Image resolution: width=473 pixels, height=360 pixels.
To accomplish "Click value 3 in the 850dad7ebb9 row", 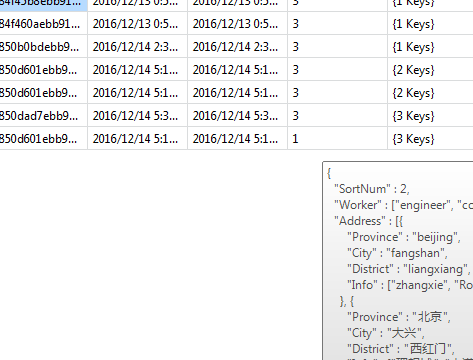I will [337, 116].
